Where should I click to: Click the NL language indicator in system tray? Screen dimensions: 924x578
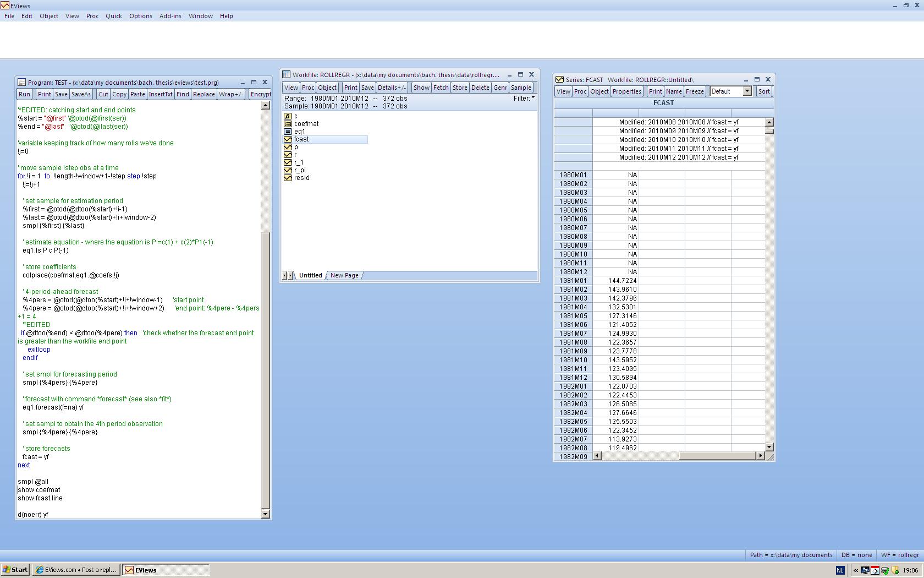(840, 571)
